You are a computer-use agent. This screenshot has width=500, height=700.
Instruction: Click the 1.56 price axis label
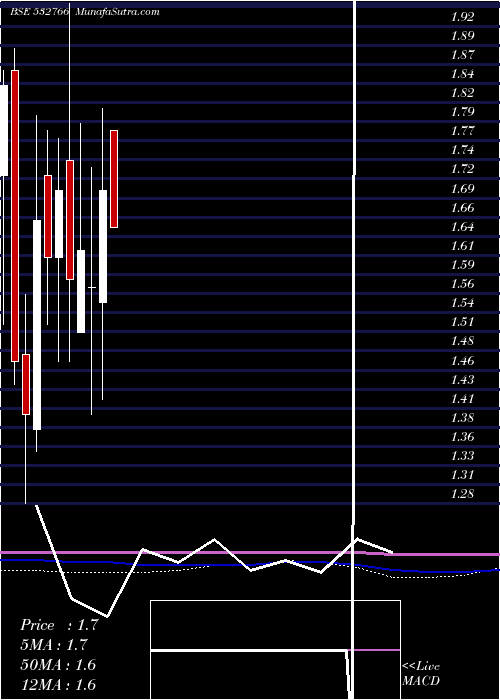tap(462, 284)
